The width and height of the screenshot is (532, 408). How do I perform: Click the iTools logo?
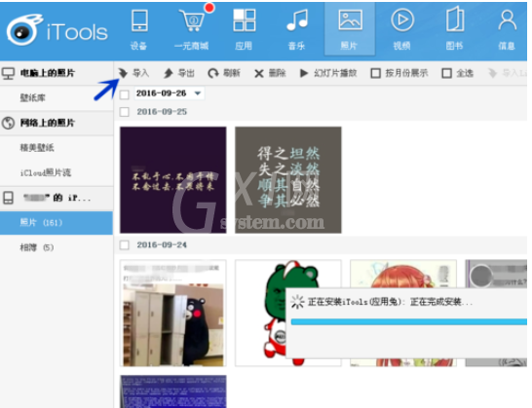[57, 30]
